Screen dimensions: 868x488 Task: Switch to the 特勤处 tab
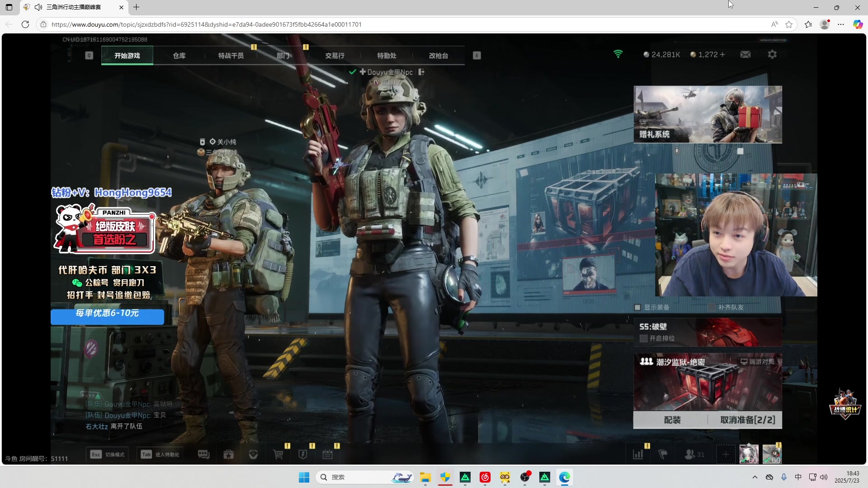pyautogui.click(x=387, y=56)
